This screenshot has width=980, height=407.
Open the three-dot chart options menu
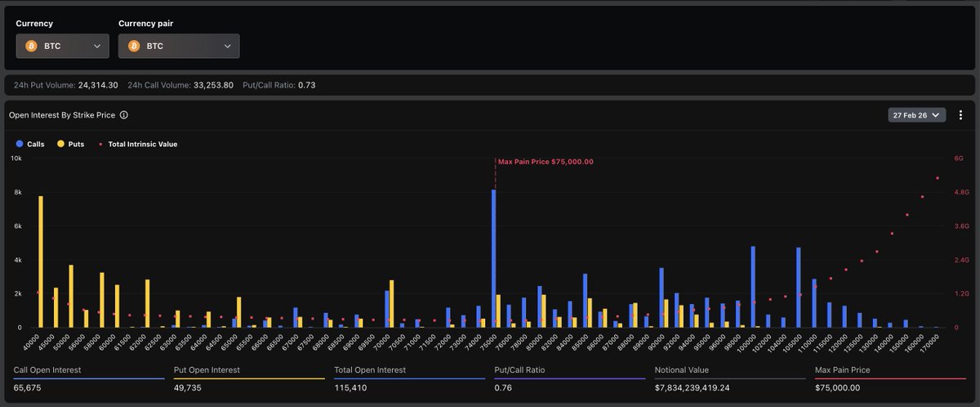click(960, 115)
